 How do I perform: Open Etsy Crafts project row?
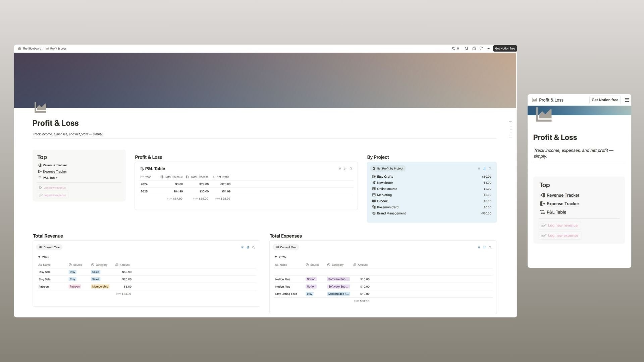pyautogui.click(x=385, y=177)
